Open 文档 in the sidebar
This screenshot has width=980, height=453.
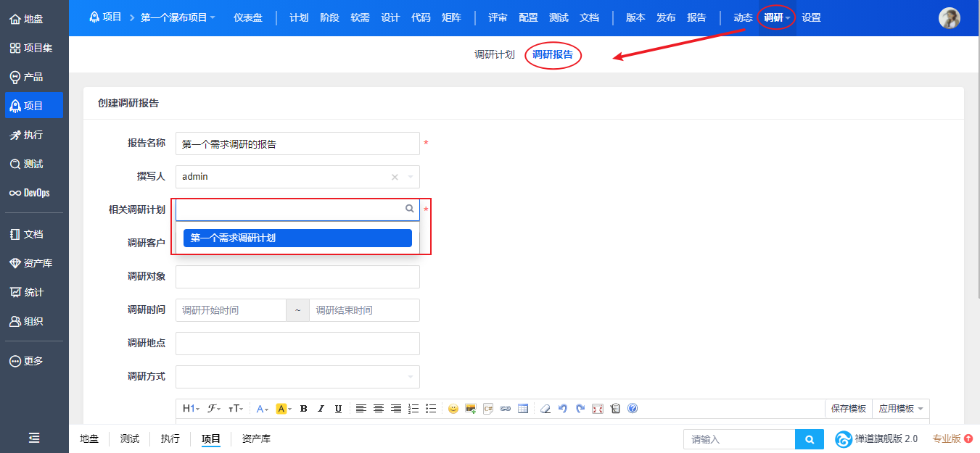click(x=34, y=234)
